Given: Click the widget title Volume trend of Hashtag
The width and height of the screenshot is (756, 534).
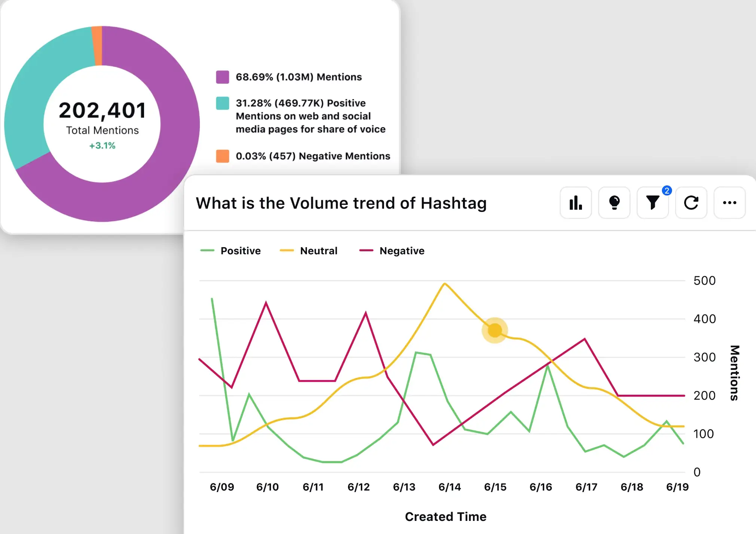Looking at the screenshot, I should tap(341, 203).
